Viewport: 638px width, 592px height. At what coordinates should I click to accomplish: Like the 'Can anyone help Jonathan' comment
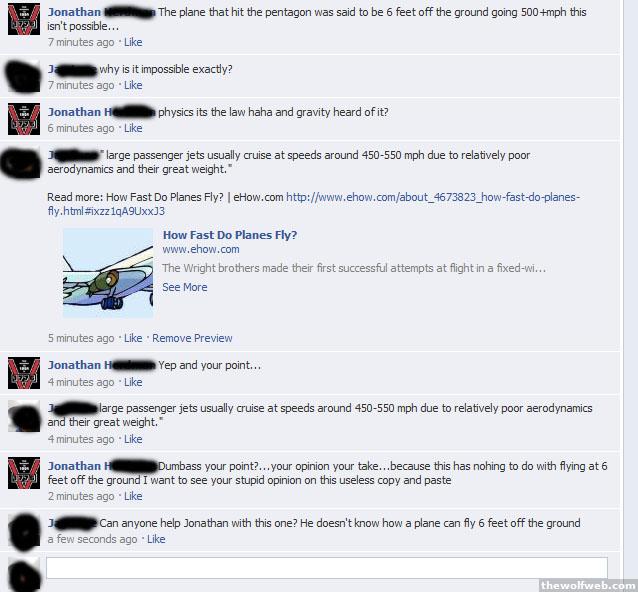(156, 540)
